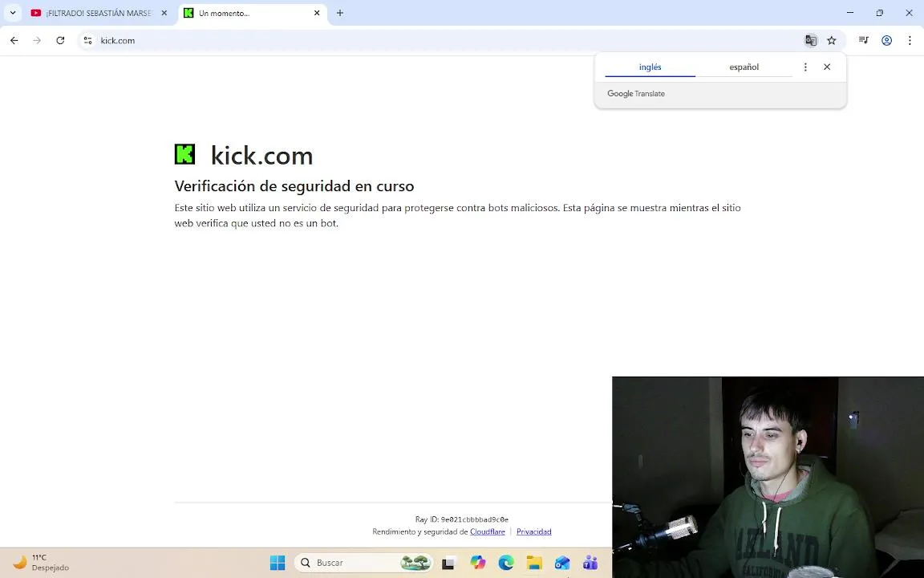Go back to the previous page
Viewport: 924px width, 578px height.
pyautogui.click(x=14, y=41)
